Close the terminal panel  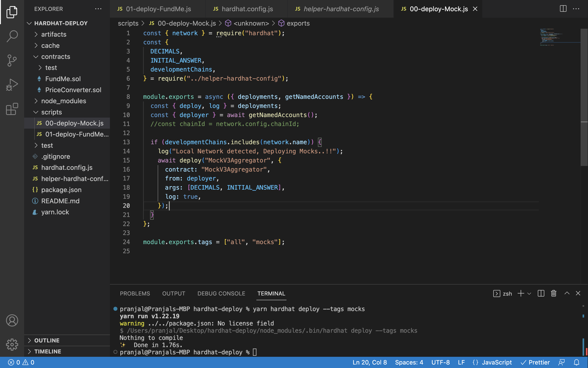coord(578,293)
